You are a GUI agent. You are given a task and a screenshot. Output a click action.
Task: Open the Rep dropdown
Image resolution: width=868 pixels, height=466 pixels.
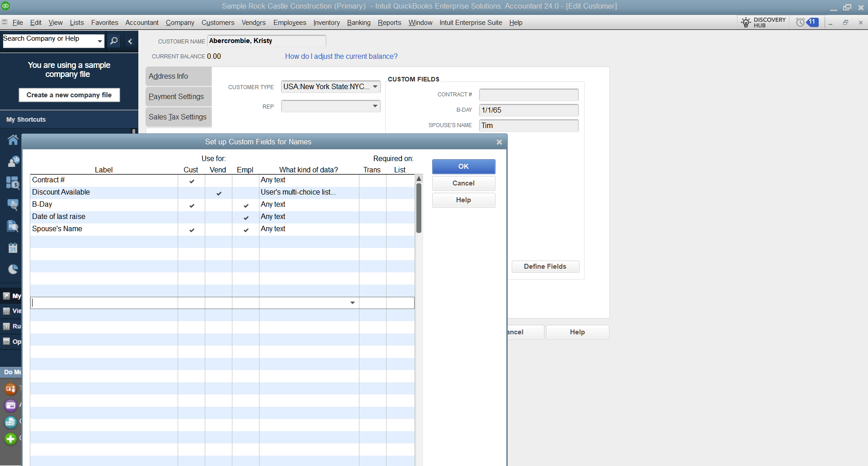tap(375, 106)
